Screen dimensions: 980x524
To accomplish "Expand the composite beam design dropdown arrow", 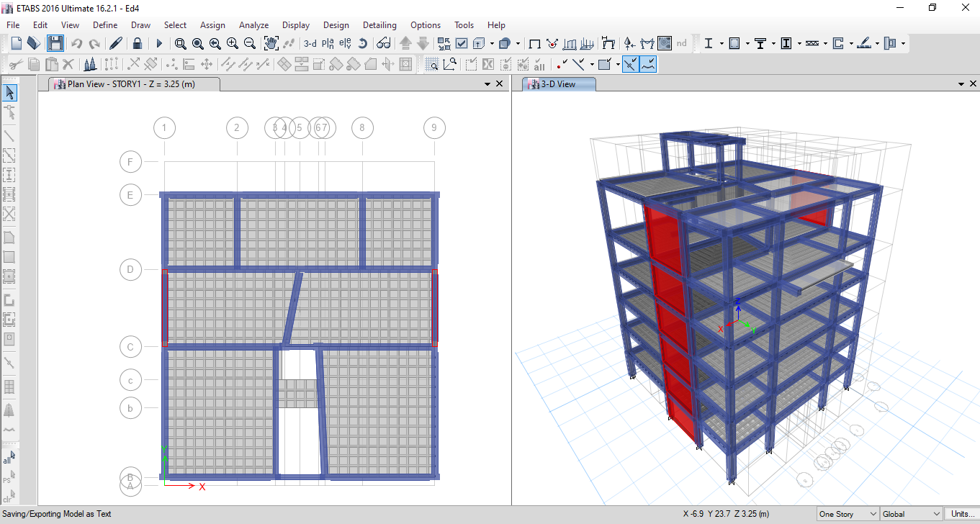I will click(773, 43).
